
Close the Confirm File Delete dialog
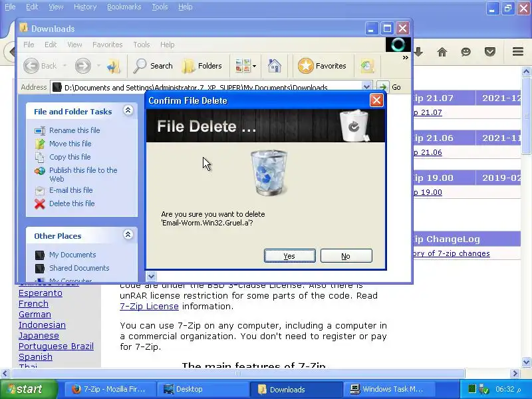pyautogui.click(x=376, y=100)
